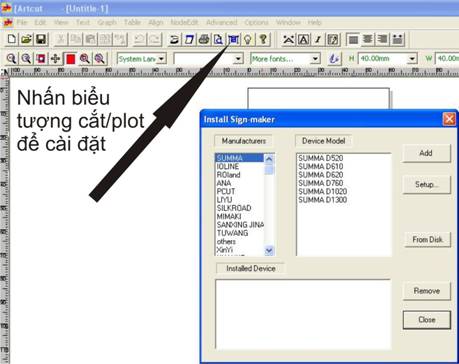The height and width of the screenshot is (364, 459).
Task: Select SUMMA in the Manufacturers list
Action: tap(240, 158)
